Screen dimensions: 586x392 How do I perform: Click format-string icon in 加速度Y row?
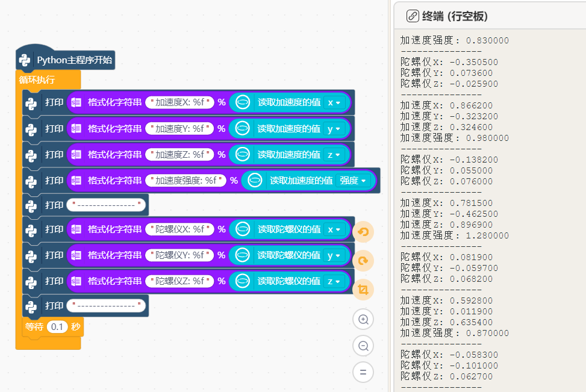coord(76,128)
